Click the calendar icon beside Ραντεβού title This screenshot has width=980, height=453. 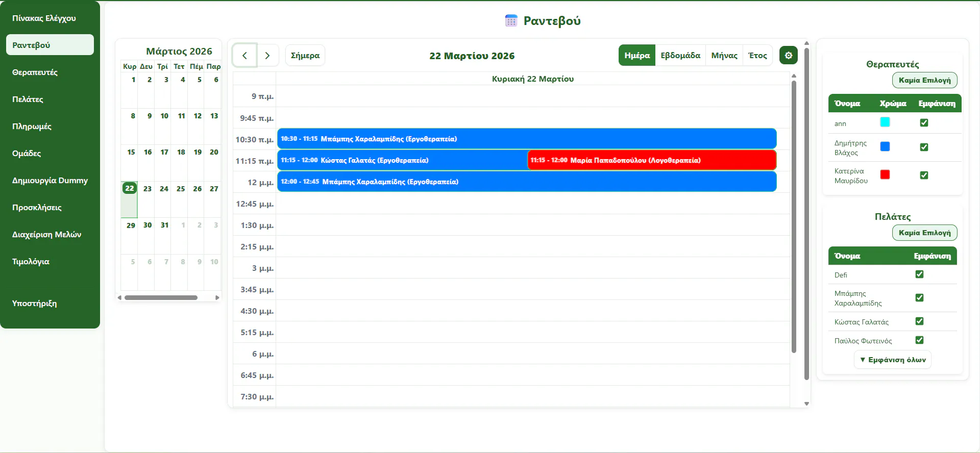[x=511, y=21]
